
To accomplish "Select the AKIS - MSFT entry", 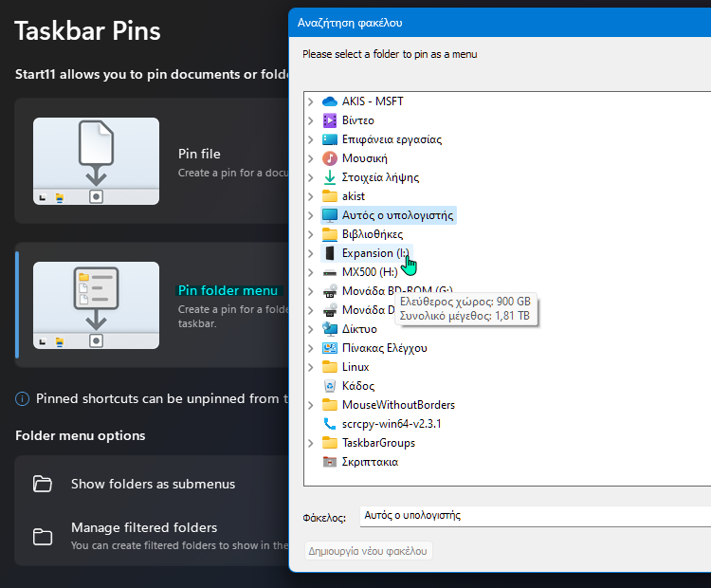I will 373,101.
